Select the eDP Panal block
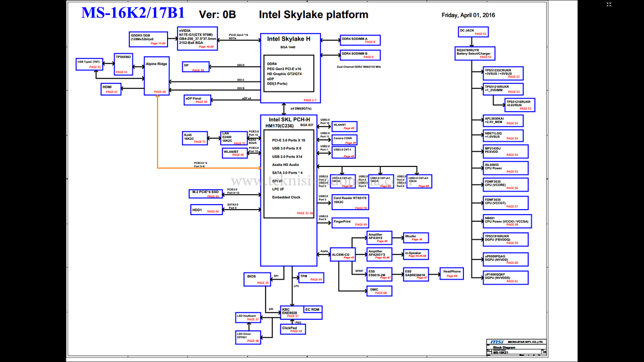644x362 pixels. tap(198, 100)
